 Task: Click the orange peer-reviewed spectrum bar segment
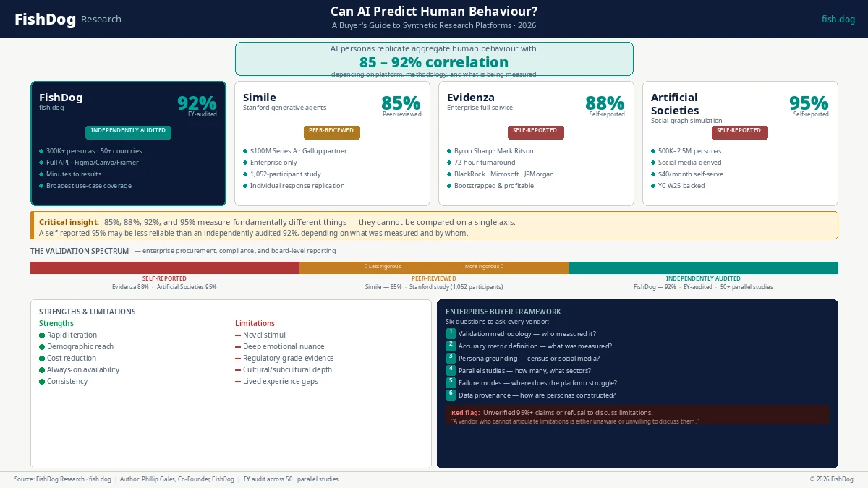pyautogui.click(x=434, y=267)
